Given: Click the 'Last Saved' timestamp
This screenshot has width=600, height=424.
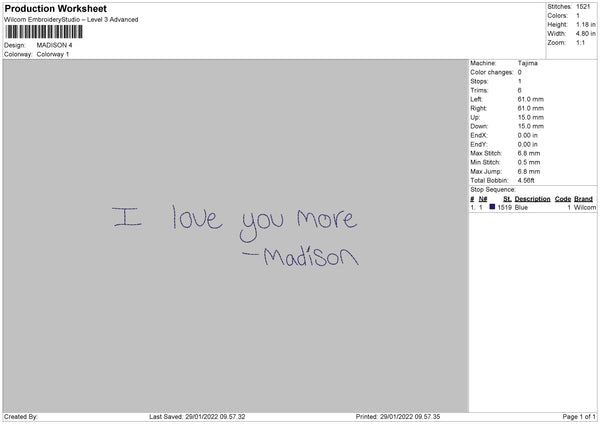Looking at the screenshot, I should click(x=197, y=417).
